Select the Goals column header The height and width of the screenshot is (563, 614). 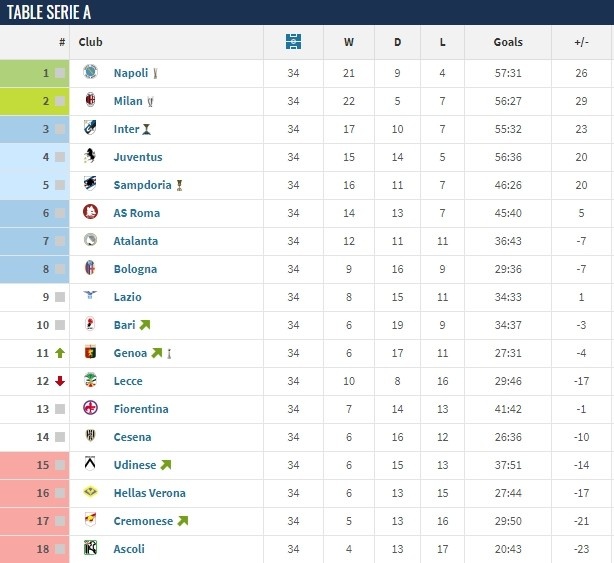point(508,42)
